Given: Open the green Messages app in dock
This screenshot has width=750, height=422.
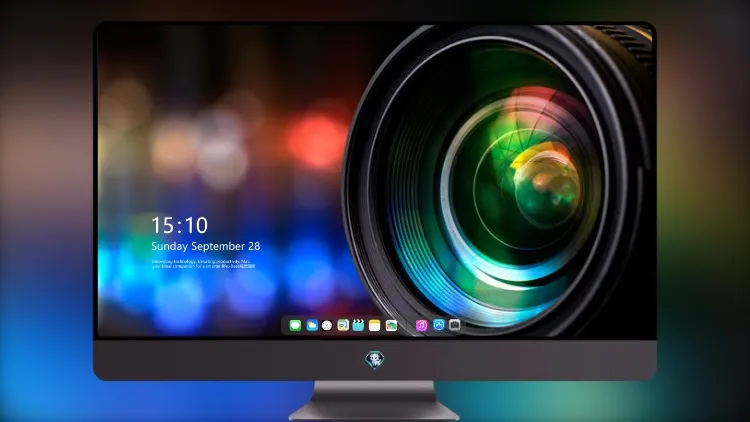Looking at the screenshot, I should tap(295, 325).
